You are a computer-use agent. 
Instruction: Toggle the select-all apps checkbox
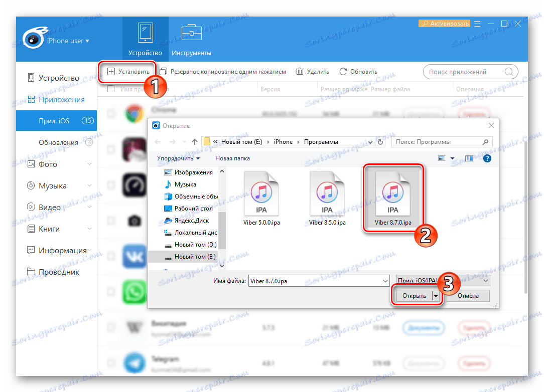click(x=111, y=89)
